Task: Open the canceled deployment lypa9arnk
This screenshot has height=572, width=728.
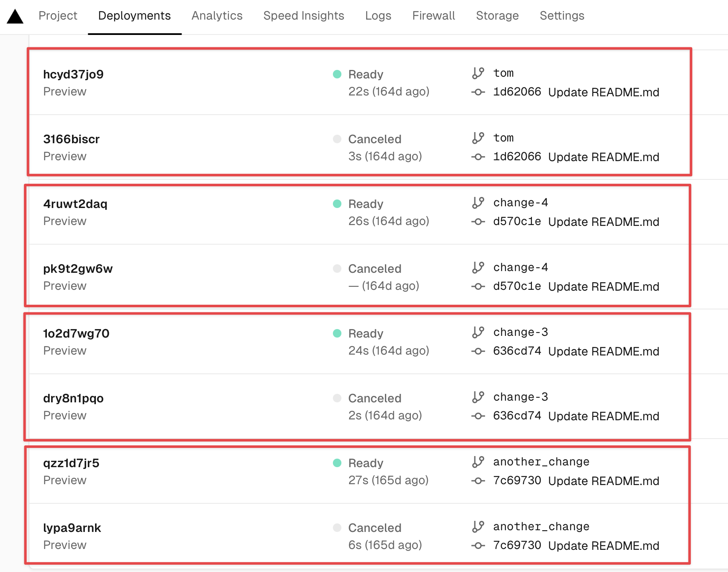Action: (72, 528)
